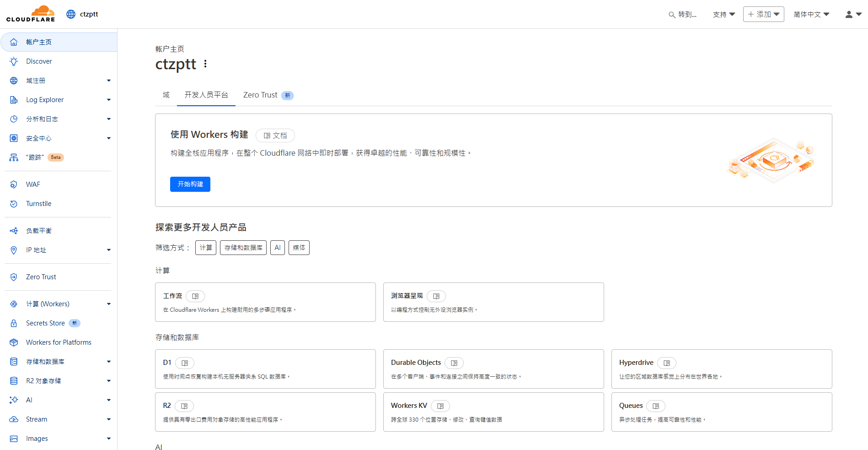Toggle the 存储和数据库 filter chip
The height and width of the screenshot is (450, 868).
243,248
